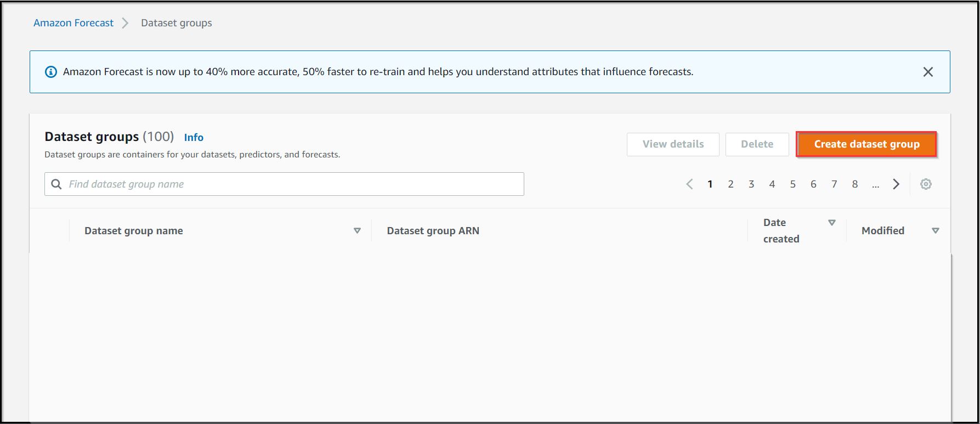Click the Dataset groups (100) heading
This screenshot has width=980, height=424.
click(x=109, y=137)
